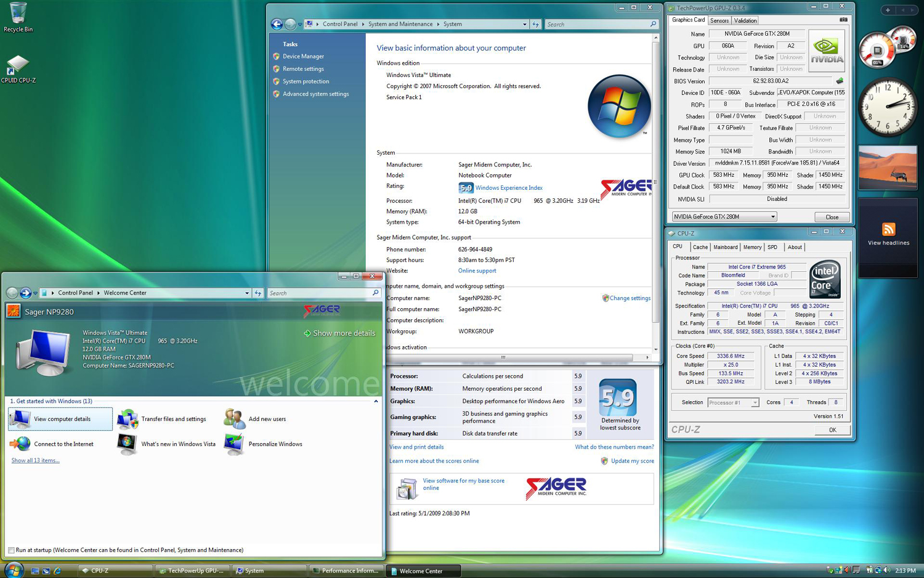Image resolution: width=924 pixels, height=578 pixels.
Task: Launch Internet Explorer from quick launch
Action: click(57, 571)
